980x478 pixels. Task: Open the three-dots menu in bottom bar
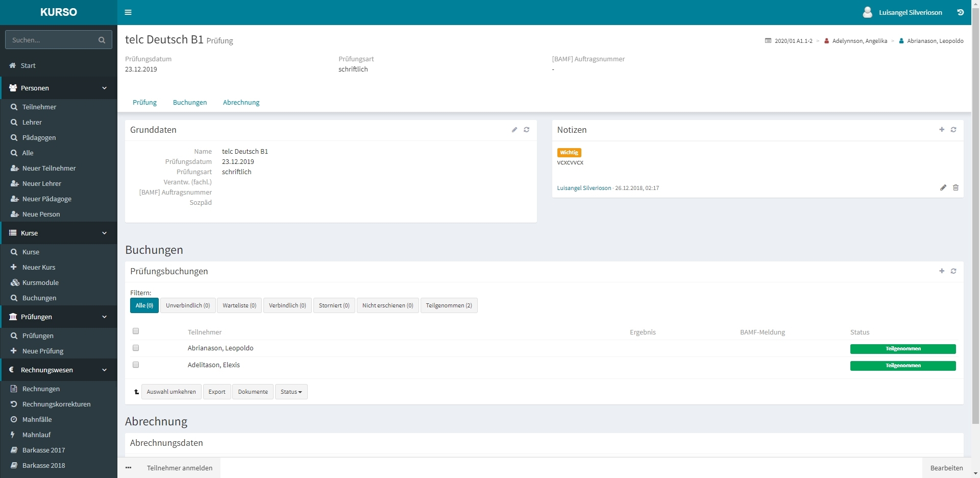pyautogui.click(x=129, y=468)
